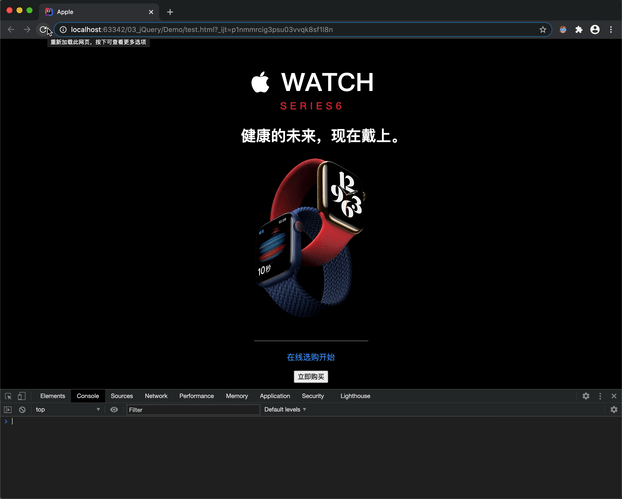This screenshot has height=499, width=622.
Task: Close the Apple tab
Action: click(x=151, y=12)
